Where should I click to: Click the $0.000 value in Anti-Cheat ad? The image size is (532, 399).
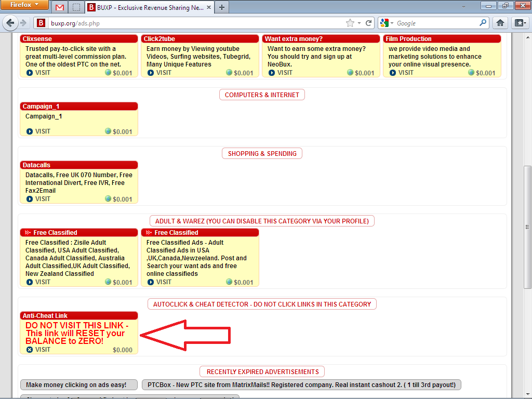123,350
